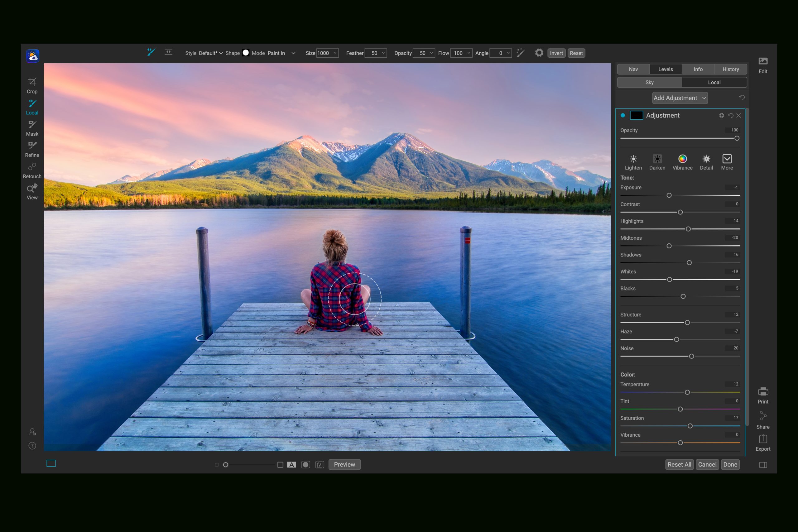The image size is (798, 532).
Task: Expand the brush Mode dropdown
Action: (x=293, y=53)
